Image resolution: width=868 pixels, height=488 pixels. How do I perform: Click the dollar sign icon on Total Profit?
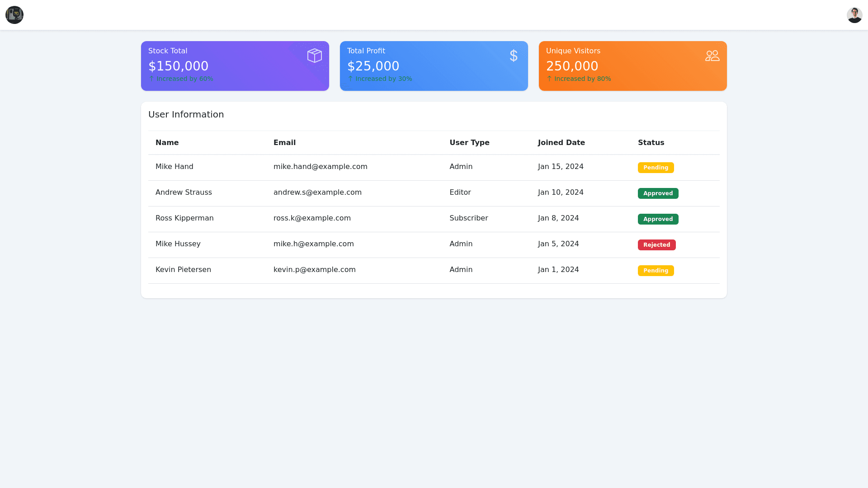click(513, 56)
